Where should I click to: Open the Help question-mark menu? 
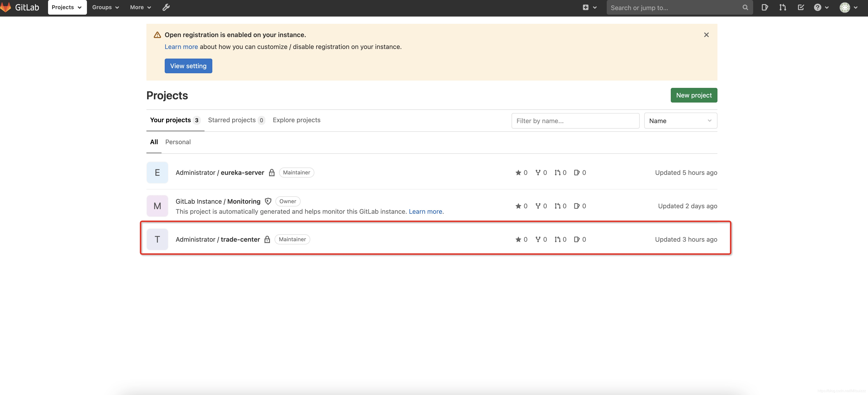(x=821, y=7)
